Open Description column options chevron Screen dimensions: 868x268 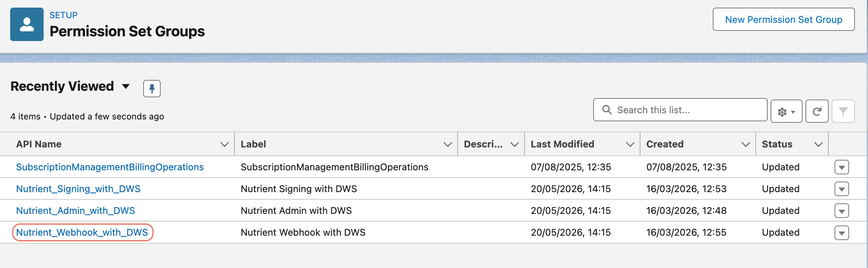(x=515, y=145)
